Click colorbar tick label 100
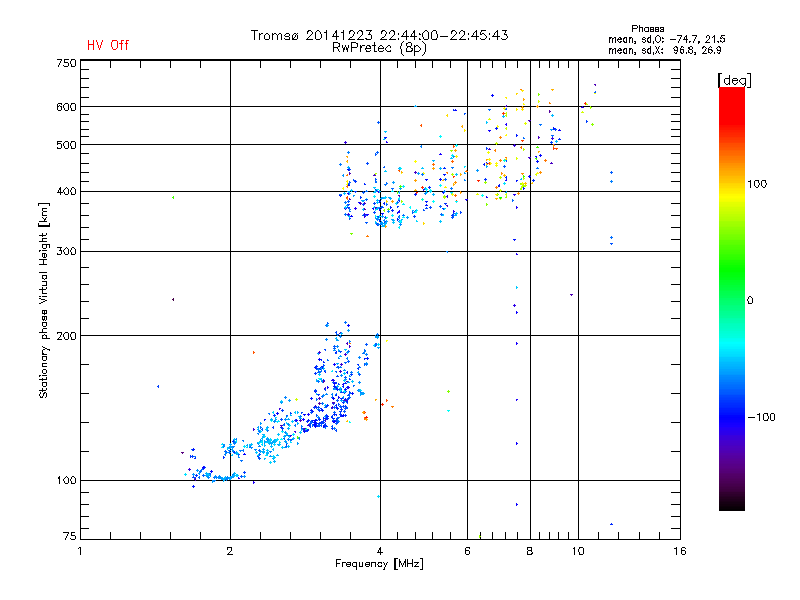800x600 pixels. 757,184
